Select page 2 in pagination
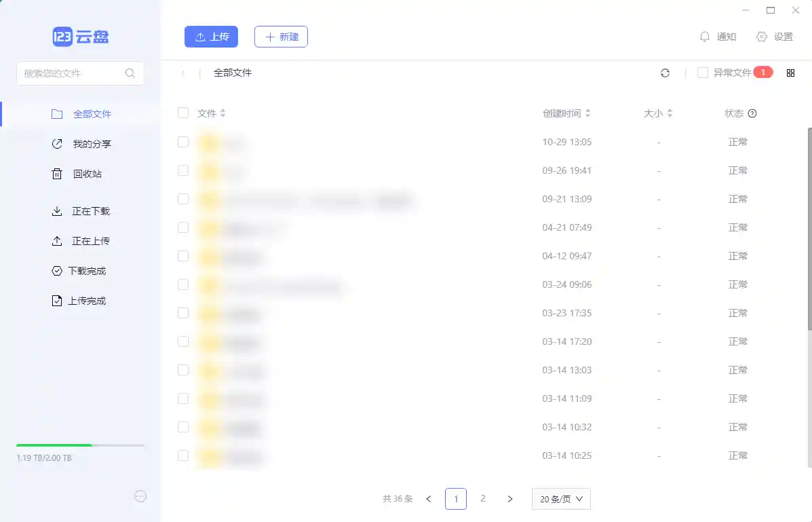Screen dimensions: 812x522 (x=483, y=499)
